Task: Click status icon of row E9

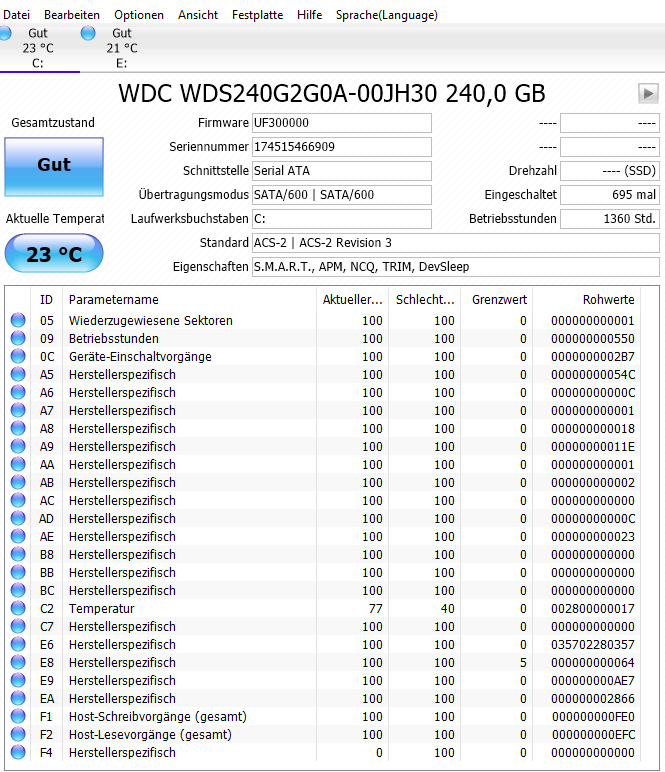Action: [18, 680]
